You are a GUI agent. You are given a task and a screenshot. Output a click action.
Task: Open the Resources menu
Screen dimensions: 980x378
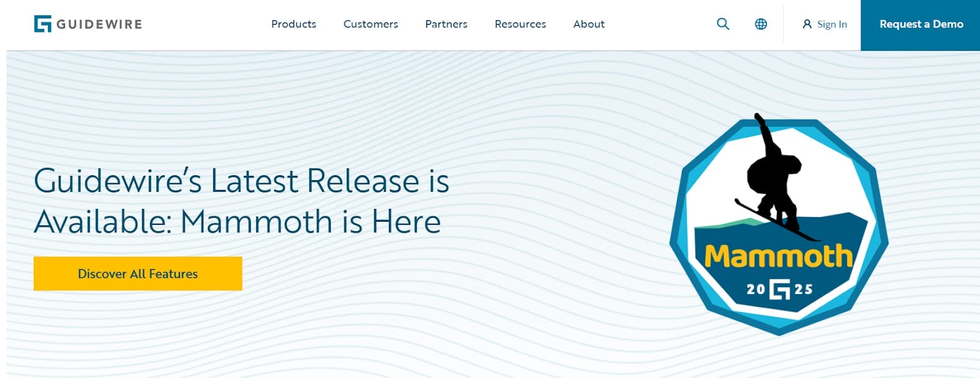point(520,24)
